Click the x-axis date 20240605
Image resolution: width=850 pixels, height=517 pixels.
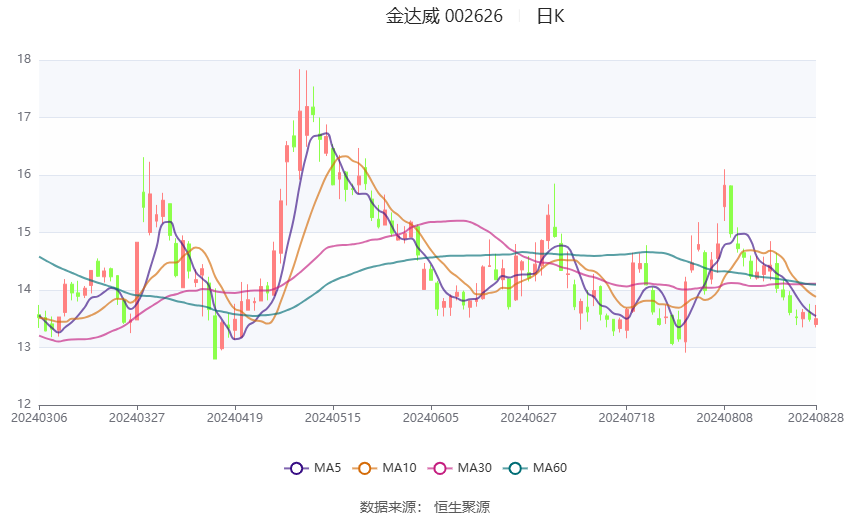pos(431,418)
